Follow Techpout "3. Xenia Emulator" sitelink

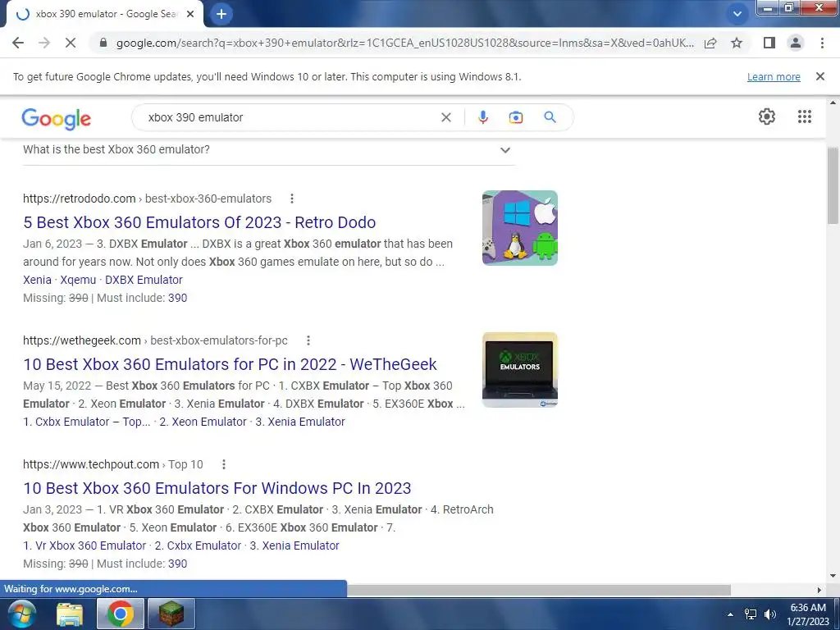point(294,546)
